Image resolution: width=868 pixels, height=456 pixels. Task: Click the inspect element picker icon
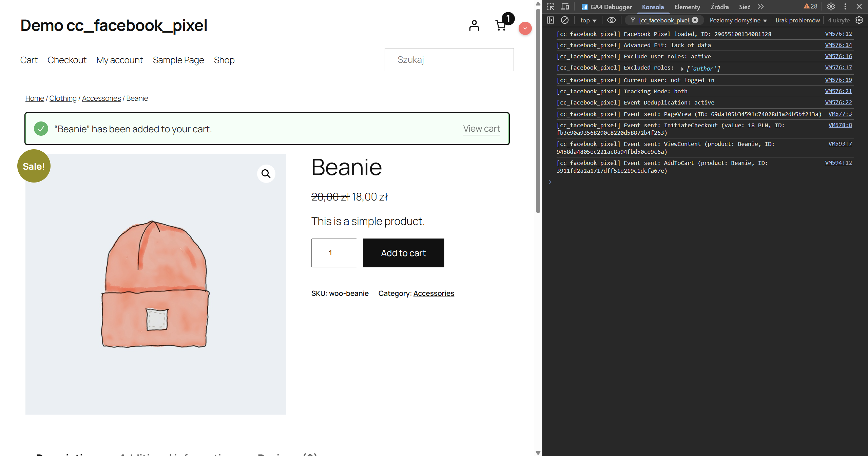click(x=551, y=6)
